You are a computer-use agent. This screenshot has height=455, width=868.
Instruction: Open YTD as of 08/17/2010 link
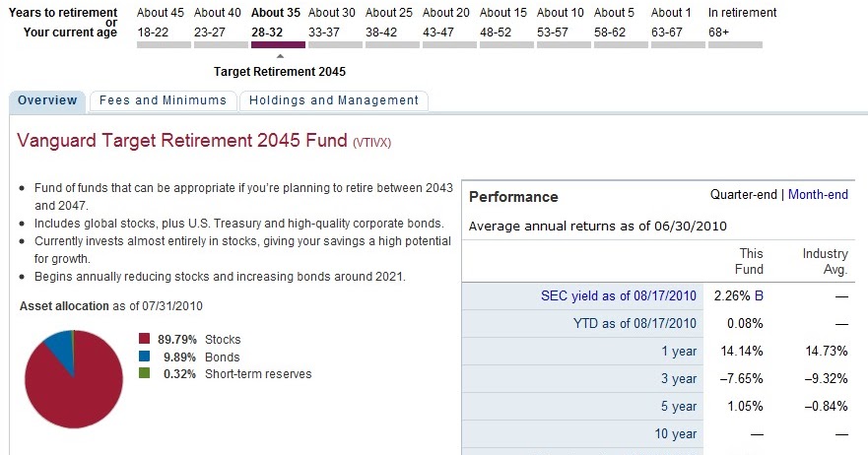tap(634, 324)
